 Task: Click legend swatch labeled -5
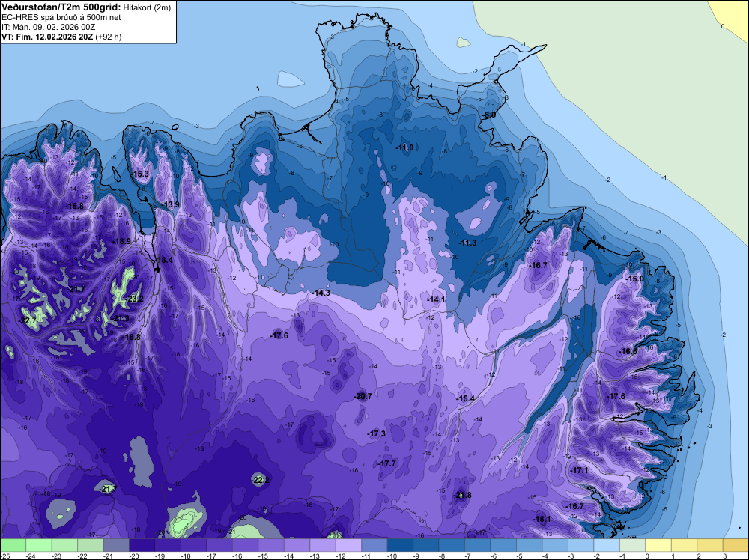[x=529, y=545]
